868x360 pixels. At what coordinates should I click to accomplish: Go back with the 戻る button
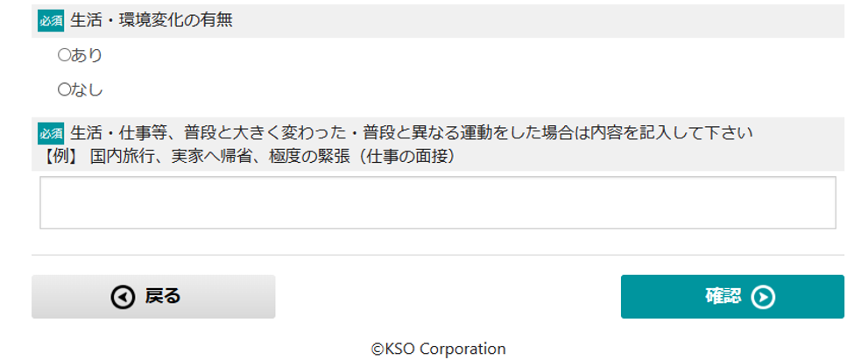[x=153, y=297]
